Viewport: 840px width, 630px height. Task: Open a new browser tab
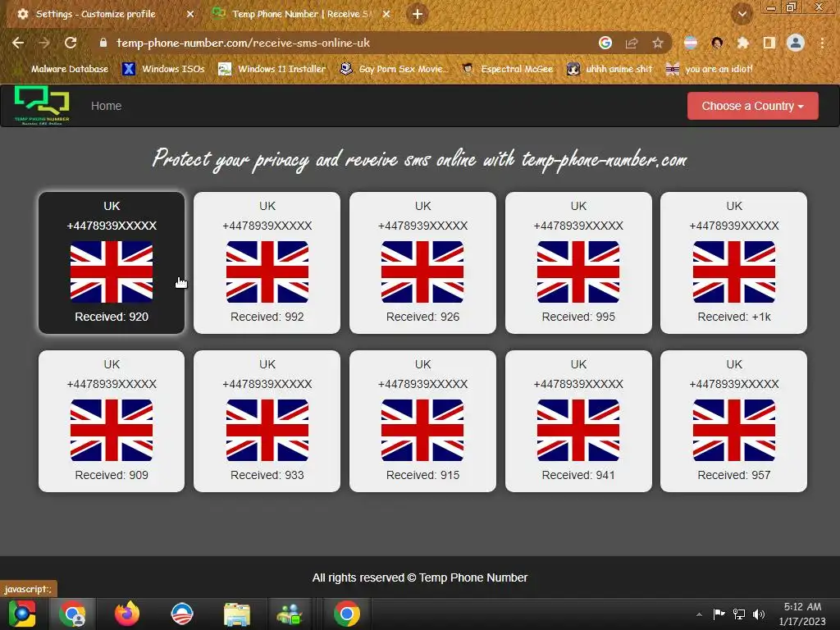(418, 14)
